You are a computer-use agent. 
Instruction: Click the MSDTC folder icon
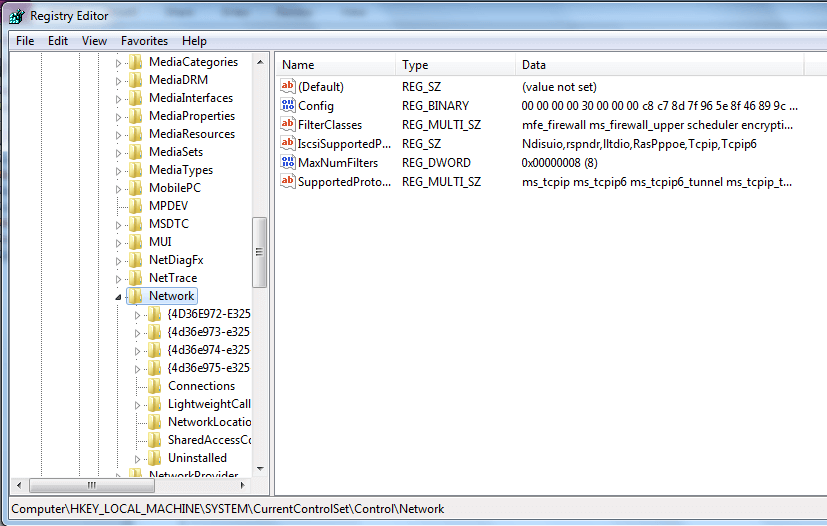136,224
